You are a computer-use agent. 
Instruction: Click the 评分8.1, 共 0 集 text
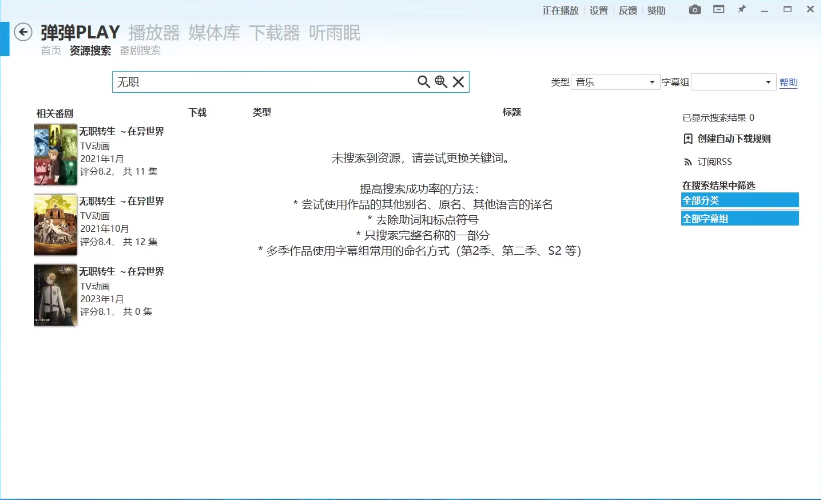(116, 312)
